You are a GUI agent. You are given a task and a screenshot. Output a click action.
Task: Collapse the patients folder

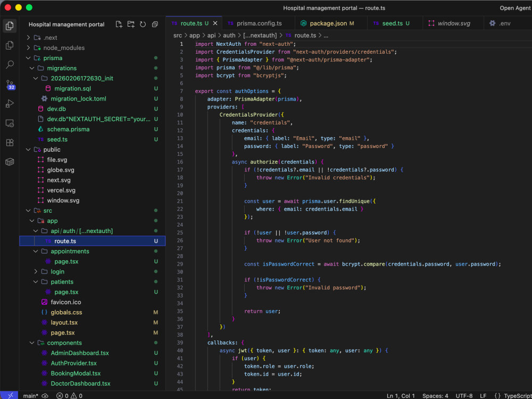pyautogui.click(x=92, y=282)
